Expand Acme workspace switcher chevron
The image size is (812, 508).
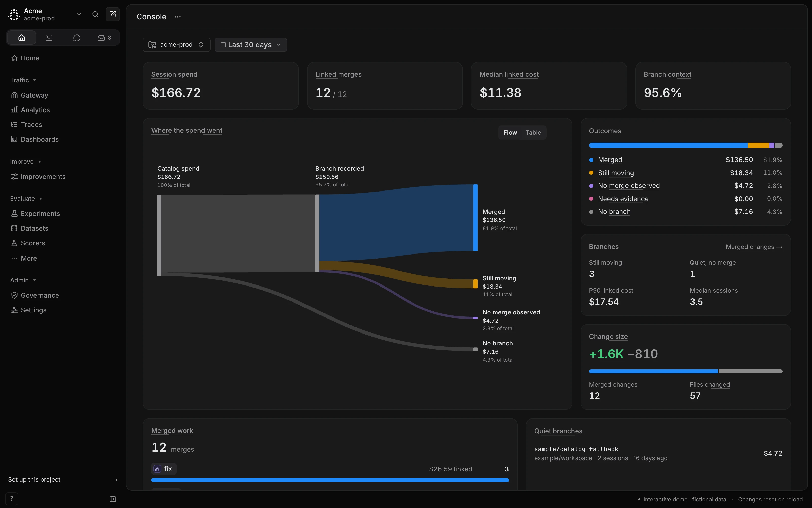tap(79, 14)
